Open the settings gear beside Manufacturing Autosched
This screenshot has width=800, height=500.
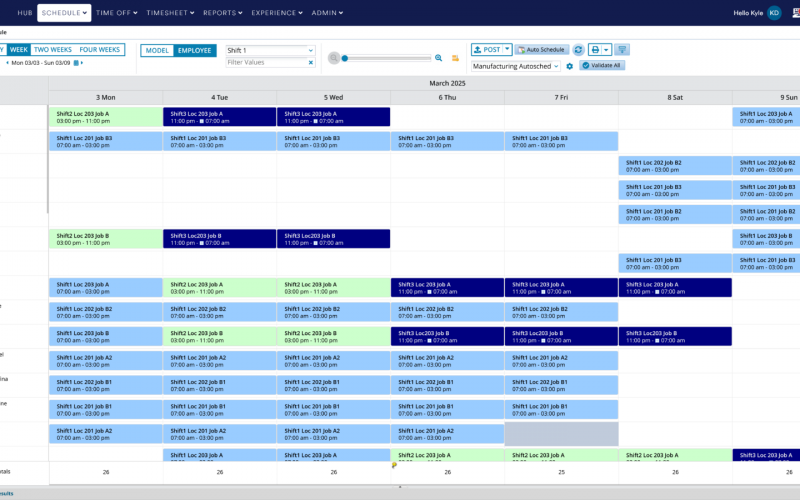(x=569, y=66)
